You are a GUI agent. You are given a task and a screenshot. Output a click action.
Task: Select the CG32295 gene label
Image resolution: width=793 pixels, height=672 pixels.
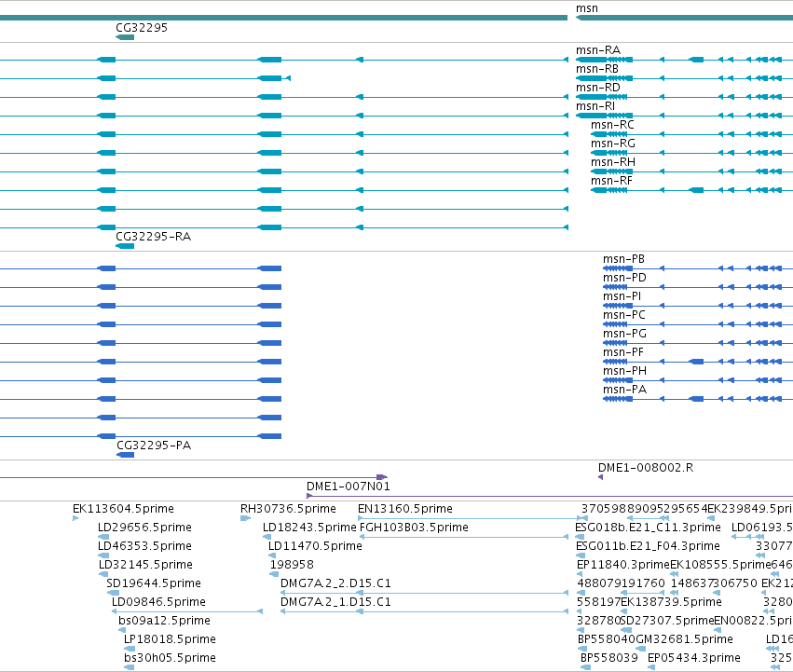pos(142,27)
